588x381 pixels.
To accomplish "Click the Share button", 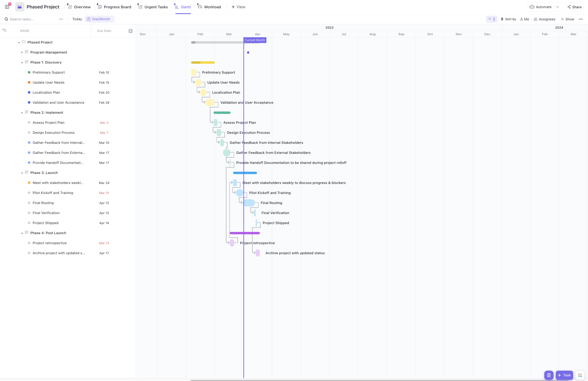I will [x=574, y=7].
